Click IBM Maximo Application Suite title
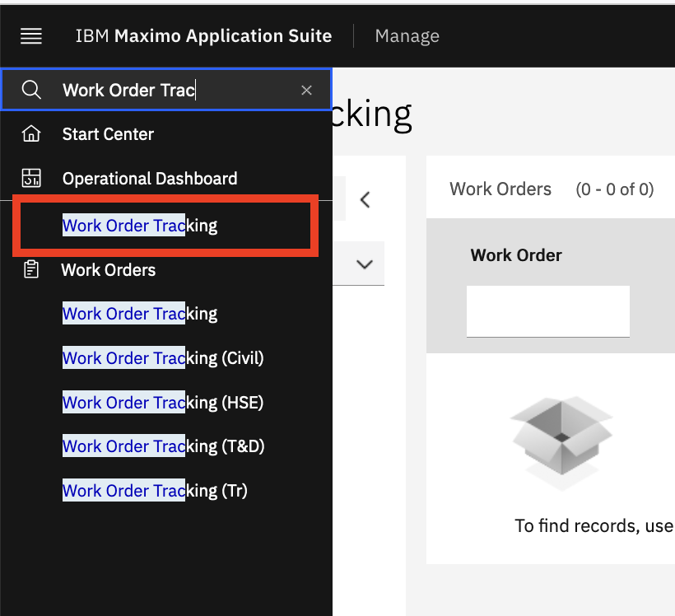Screen dimensions: 675x616 [x=203, y=35]
